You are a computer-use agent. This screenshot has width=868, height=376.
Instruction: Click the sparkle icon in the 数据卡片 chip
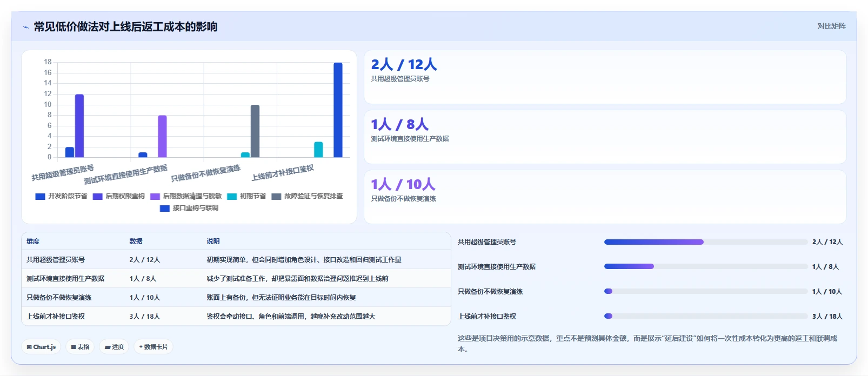(x=141, y=347)
